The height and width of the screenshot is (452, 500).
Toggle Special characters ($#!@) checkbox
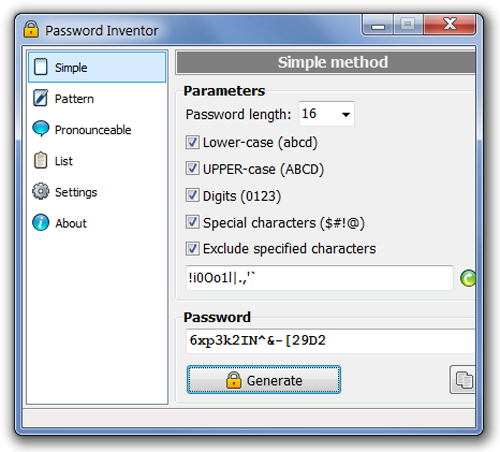coord(192,222)
